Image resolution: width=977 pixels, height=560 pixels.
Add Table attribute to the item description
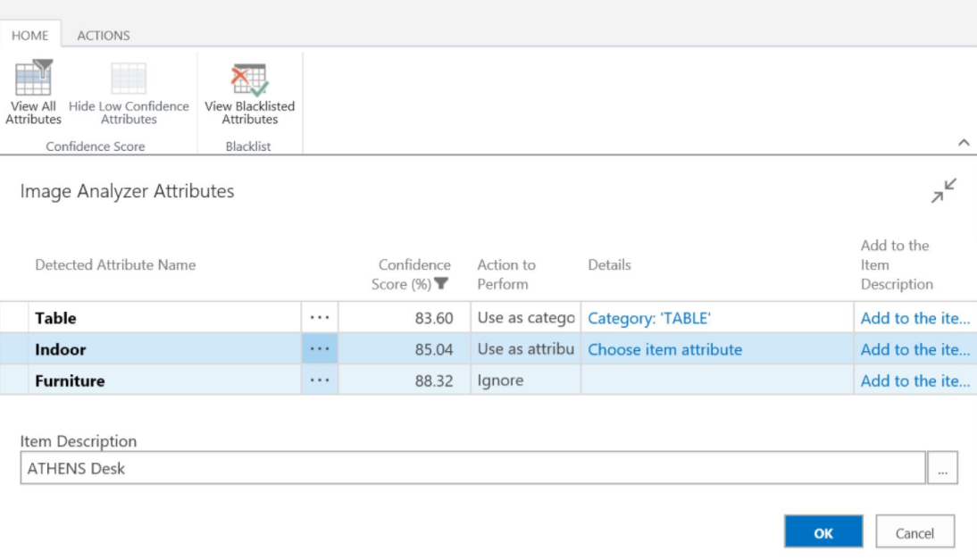tap(916, 318)
